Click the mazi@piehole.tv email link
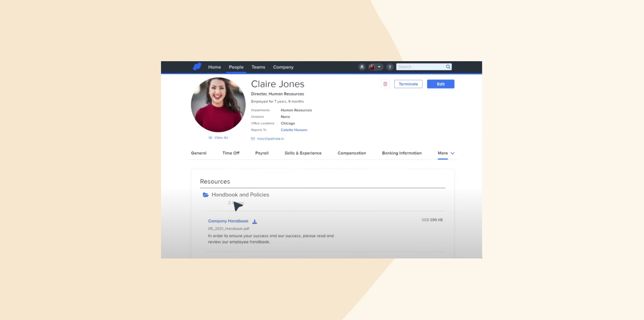This screenshot has width=644, height=320. tap(270, 139)
